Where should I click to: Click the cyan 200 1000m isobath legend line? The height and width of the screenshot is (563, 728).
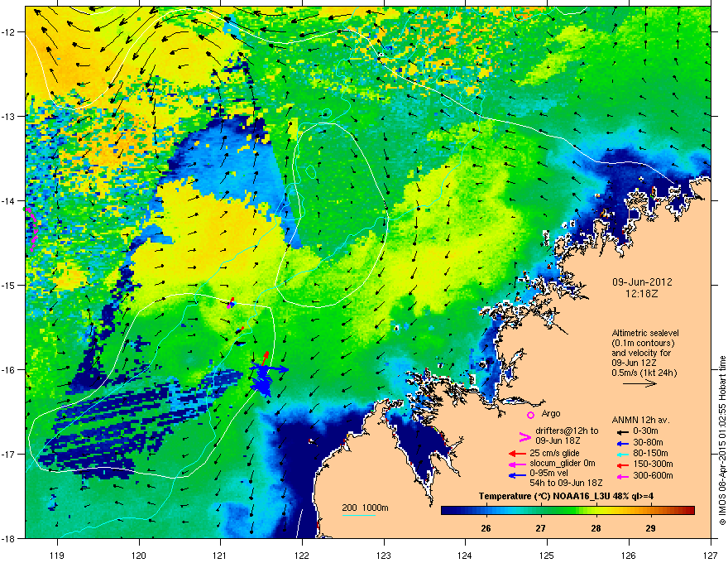tap(358, 515)
